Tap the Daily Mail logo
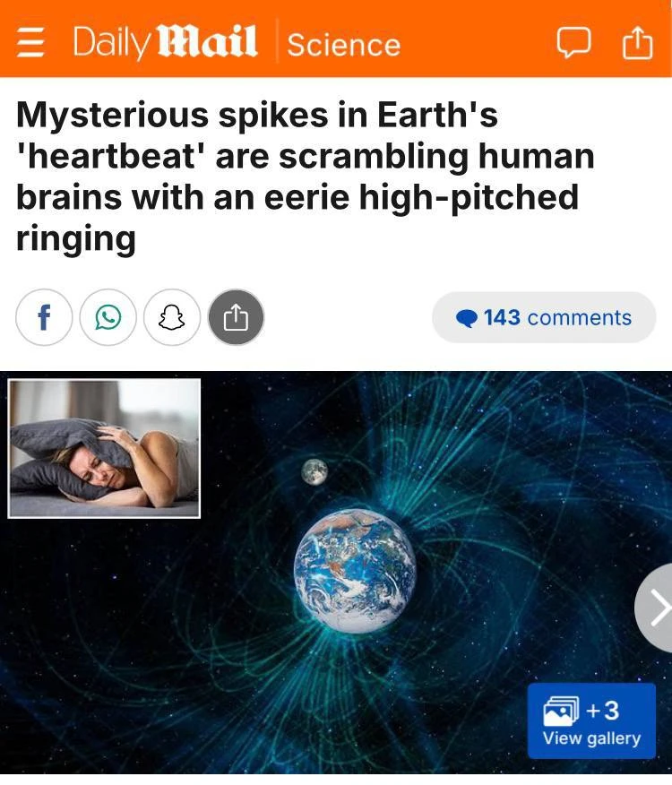The width and height of the screenshot is (672, 785). coord(165,42)
